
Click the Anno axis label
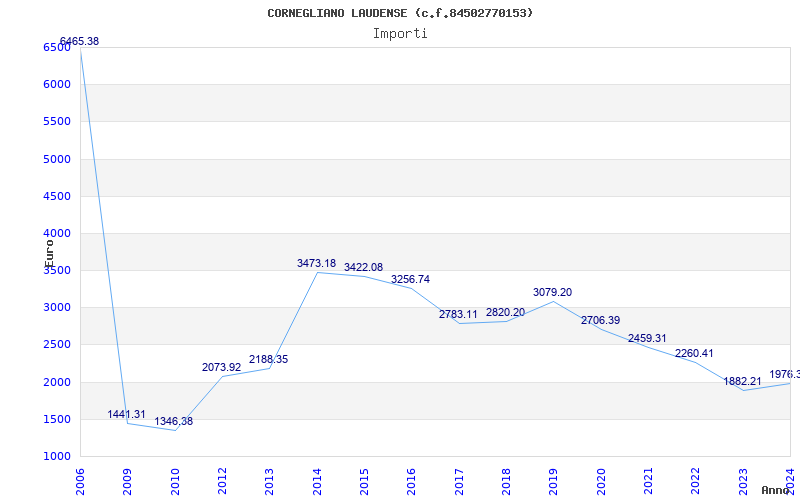tap(776, 490)
